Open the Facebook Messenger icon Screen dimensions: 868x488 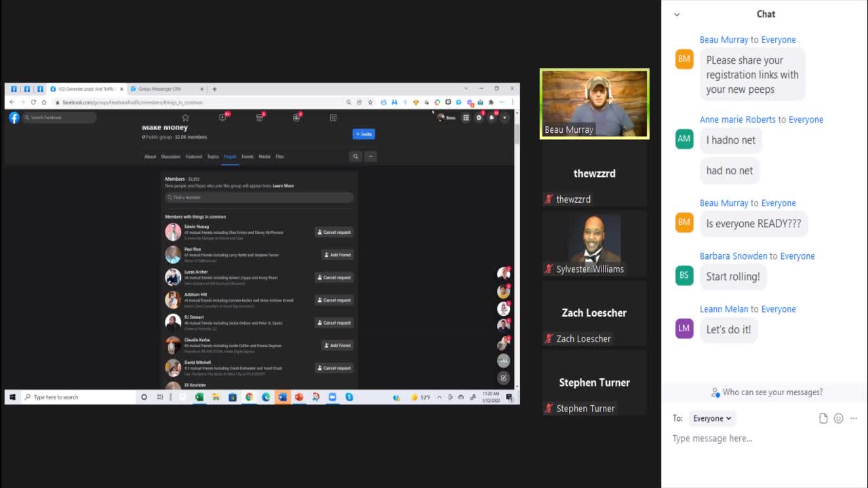(479, 117)
